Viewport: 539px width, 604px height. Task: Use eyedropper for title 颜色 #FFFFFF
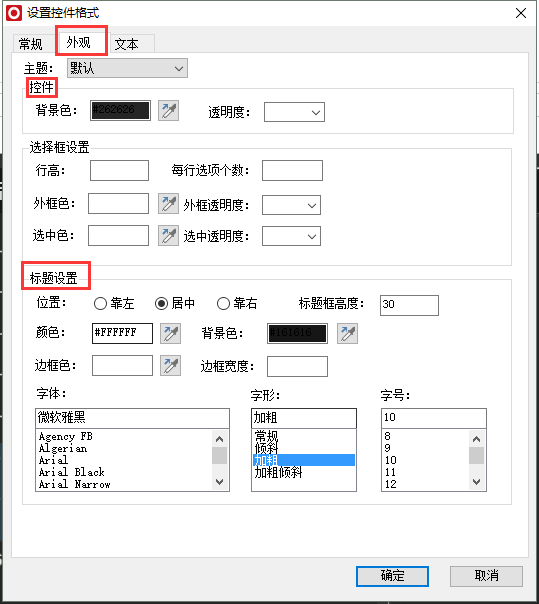click(170, 334)
